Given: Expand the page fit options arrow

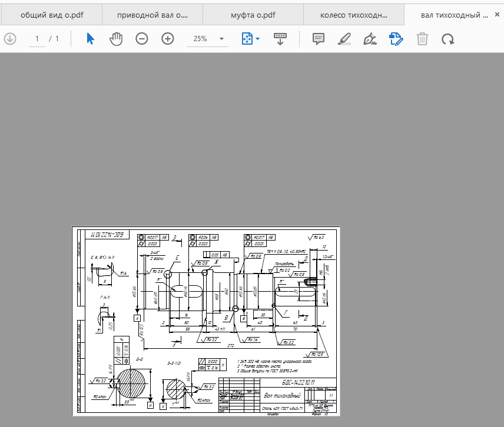Looking at the screenshot, I should (258, 39).
